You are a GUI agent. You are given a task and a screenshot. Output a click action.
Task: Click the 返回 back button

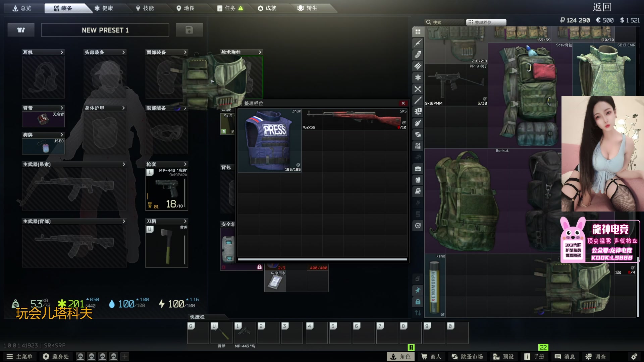pos(602,7)
